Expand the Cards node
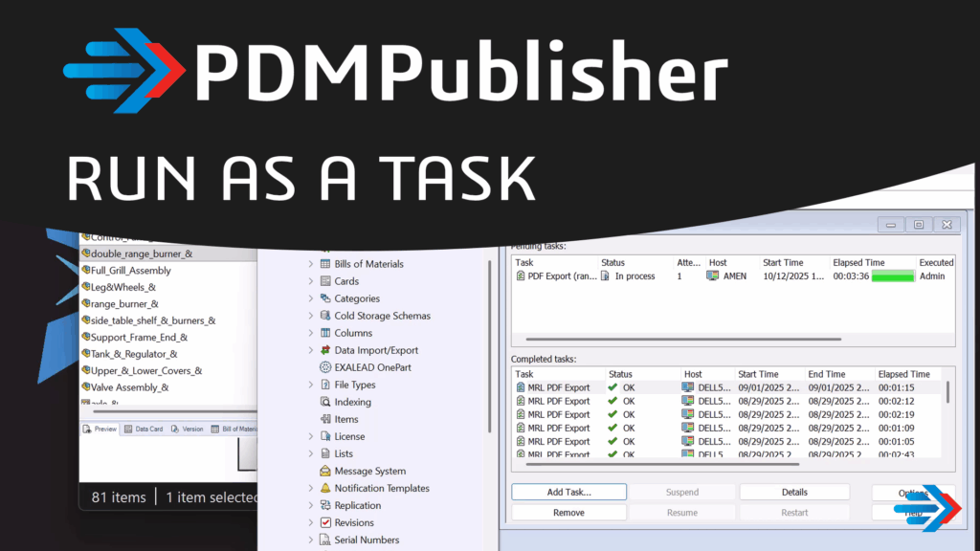Viewport: 980px width, 551px height. [311, 281]
